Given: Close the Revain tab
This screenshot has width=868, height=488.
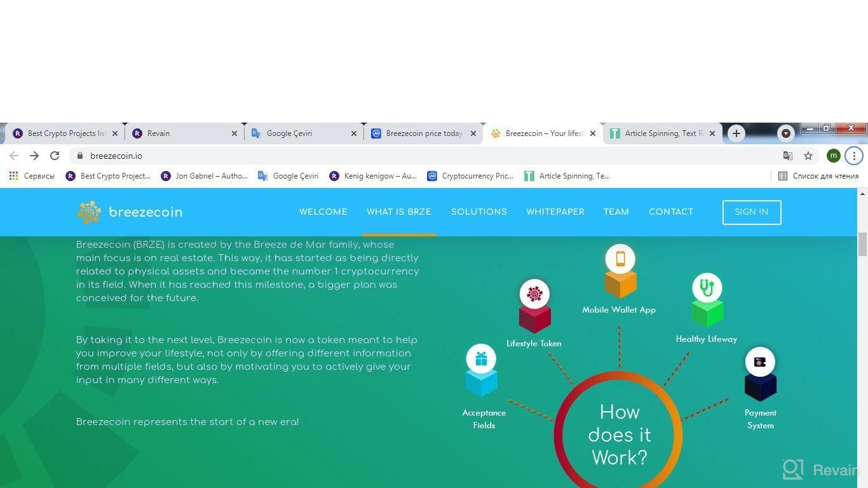Looking at the screenshot, I should click(x=234, y=133).
